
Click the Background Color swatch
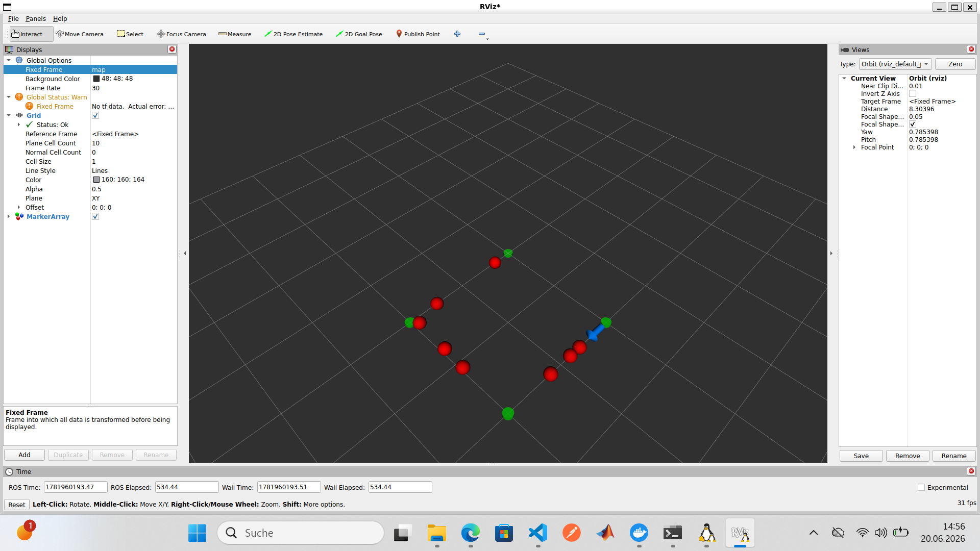(x=96, y=79)
